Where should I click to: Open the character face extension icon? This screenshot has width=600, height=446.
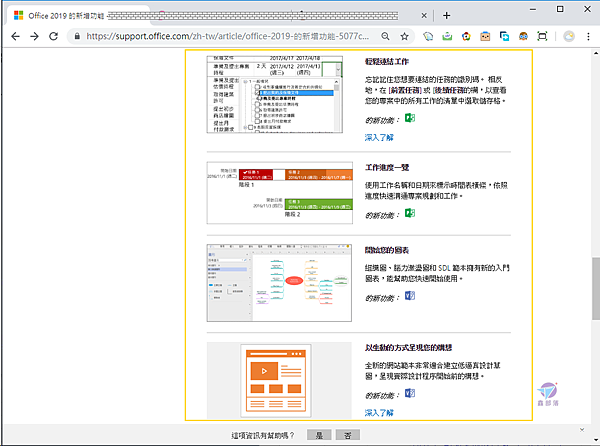[x=523, y=36]
